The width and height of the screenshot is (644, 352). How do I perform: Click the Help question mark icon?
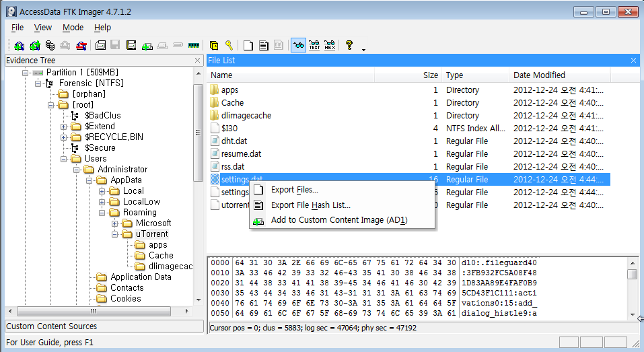pyautogui.click(x=349, y=45)
